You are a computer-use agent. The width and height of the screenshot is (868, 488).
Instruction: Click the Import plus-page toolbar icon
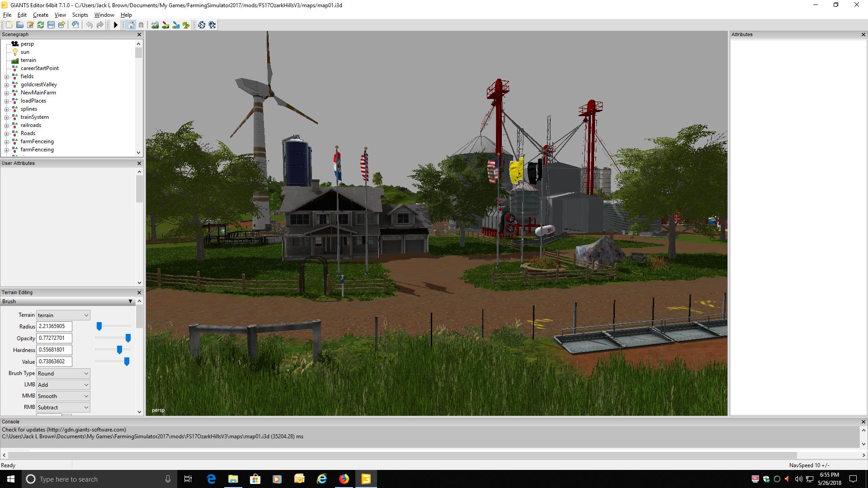pyautogui.click(x=75, y=25)
